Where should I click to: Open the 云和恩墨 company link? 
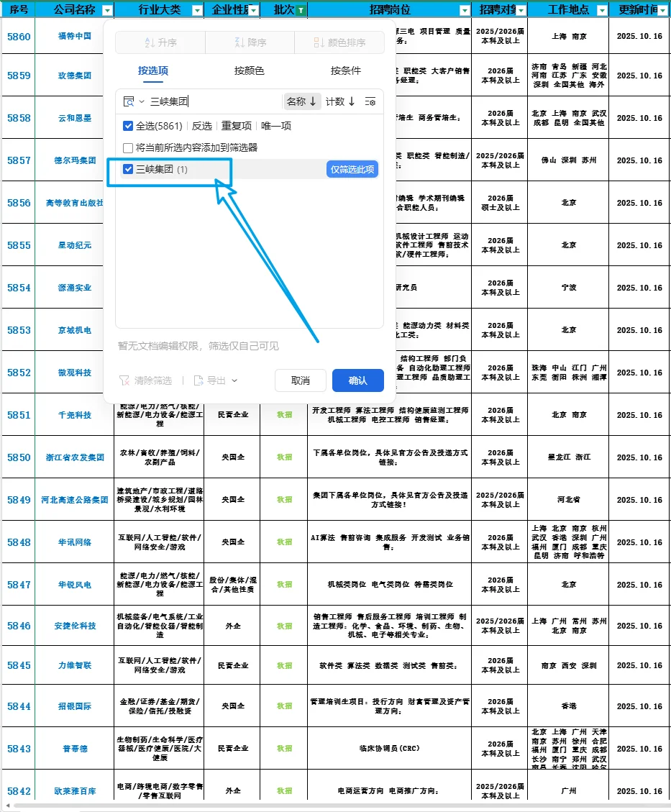coord(75,118)
